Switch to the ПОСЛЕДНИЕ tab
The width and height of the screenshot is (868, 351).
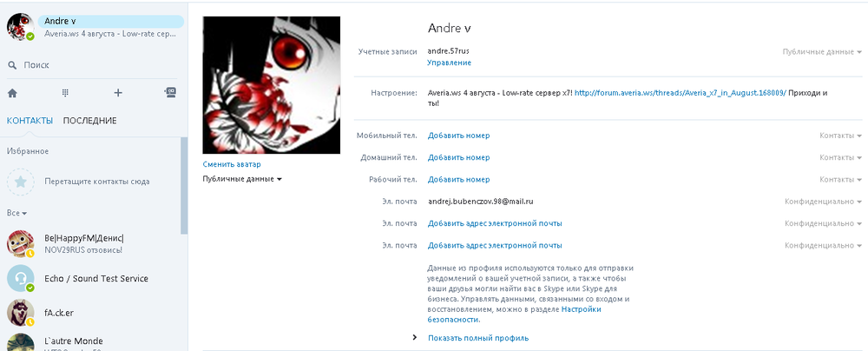89,121
